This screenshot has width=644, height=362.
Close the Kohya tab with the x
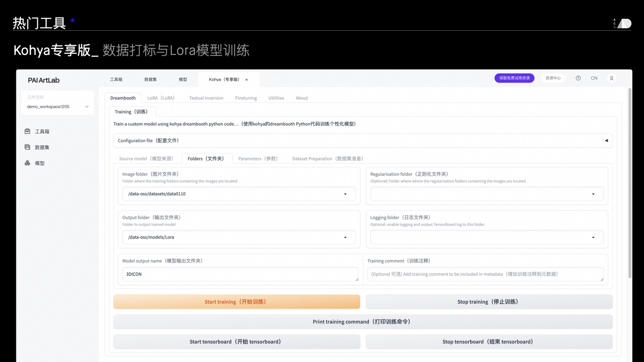pos(247,80)
